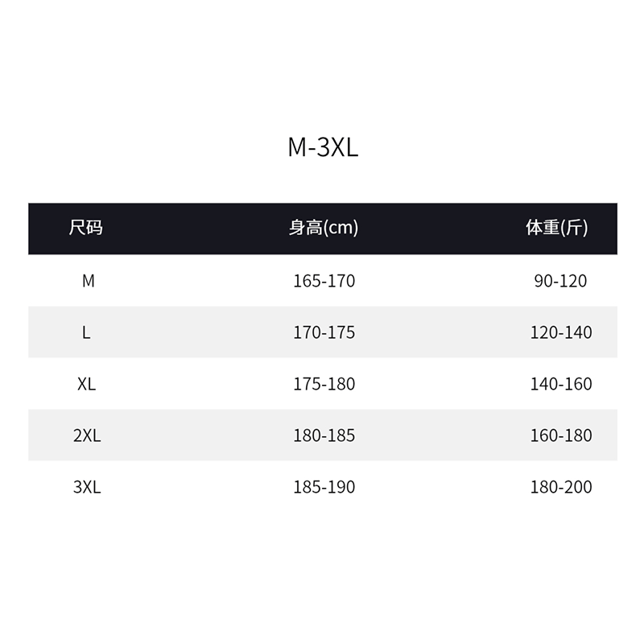Click the 180-200 weight value
Screen dimensions: 644x644
tap(561, 487)
